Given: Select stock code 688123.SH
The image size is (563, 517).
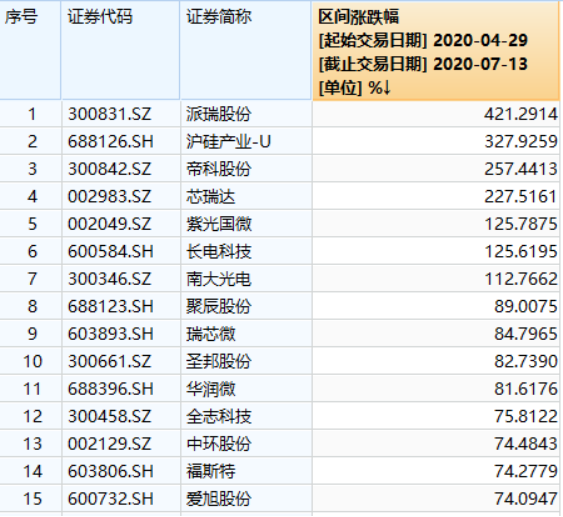Looking at the screenshot, I should tap(111, 307).
